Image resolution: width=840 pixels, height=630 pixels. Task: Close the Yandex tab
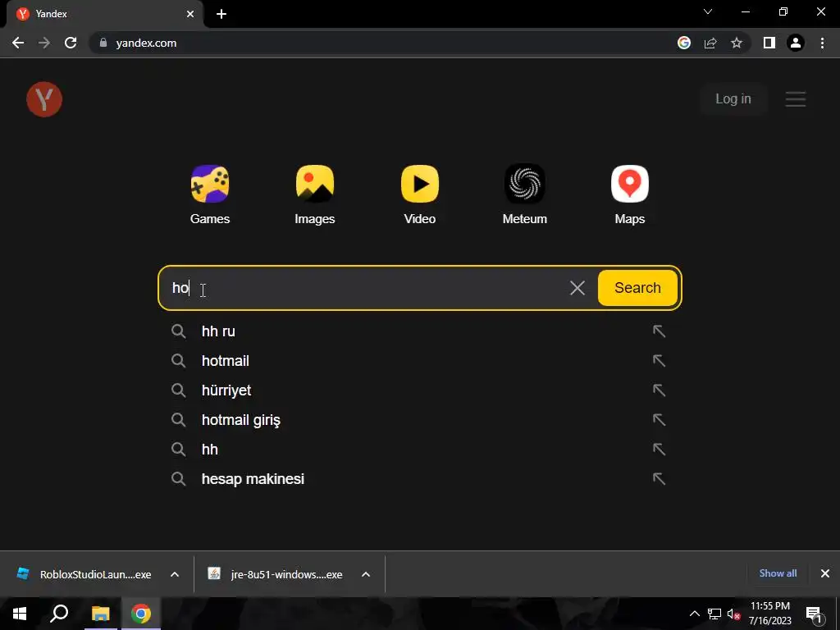click(190, 14)
